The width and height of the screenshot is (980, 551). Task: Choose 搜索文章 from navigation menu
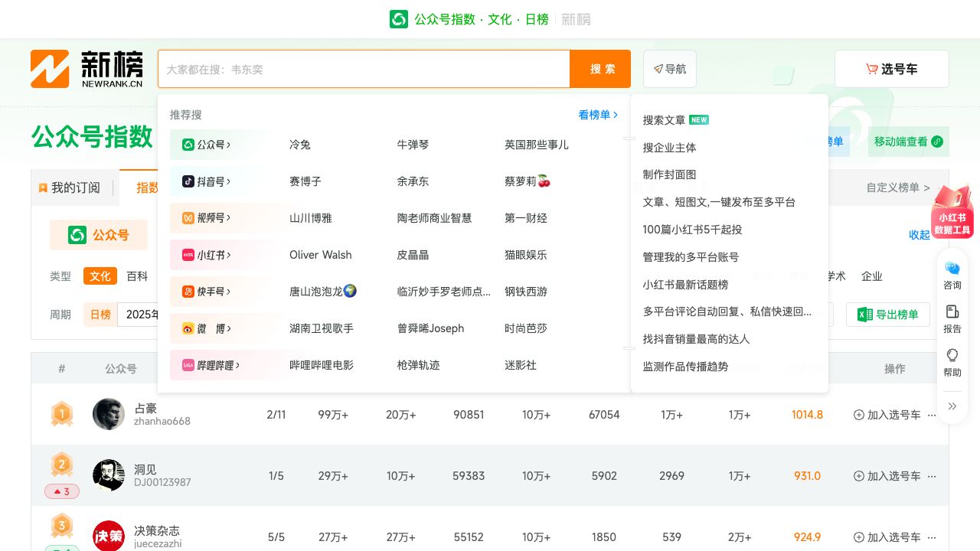pyautogui.click(x=665, y=120)
